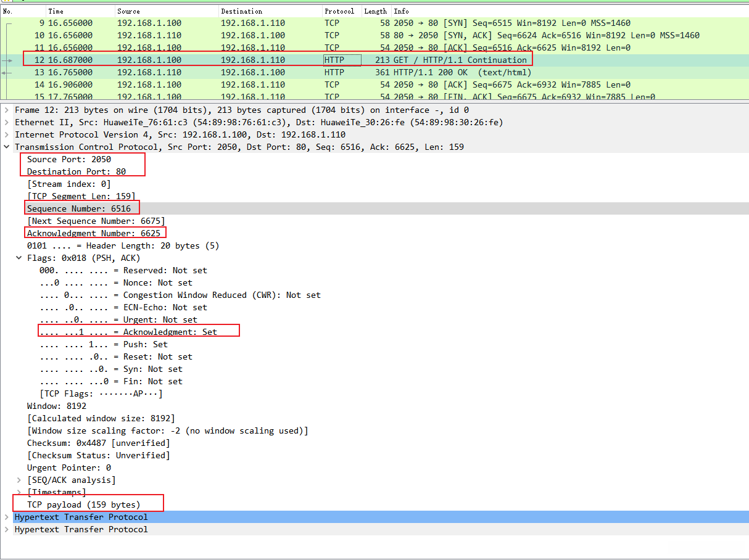Viewport: 749px width, 560px height.
Task: Select the Fin: Not set flag
Action: click(x=111, y=381)
